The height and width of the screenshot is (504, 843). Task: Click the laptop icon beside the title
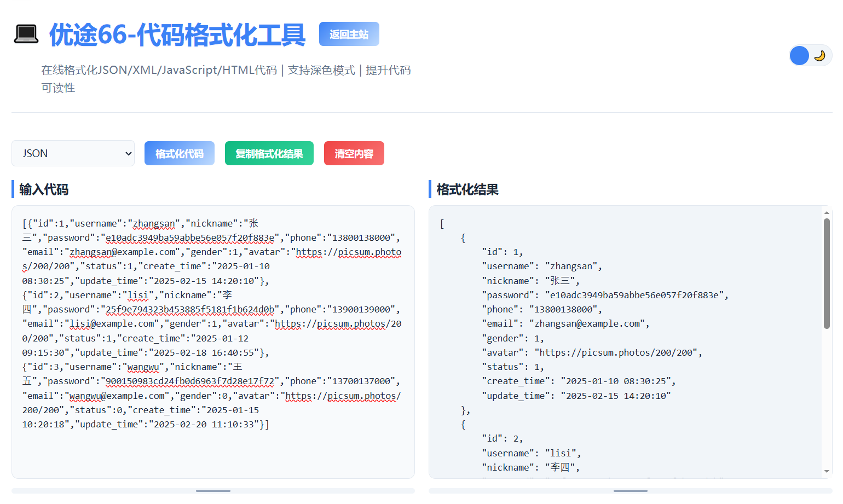coord(26,34)
